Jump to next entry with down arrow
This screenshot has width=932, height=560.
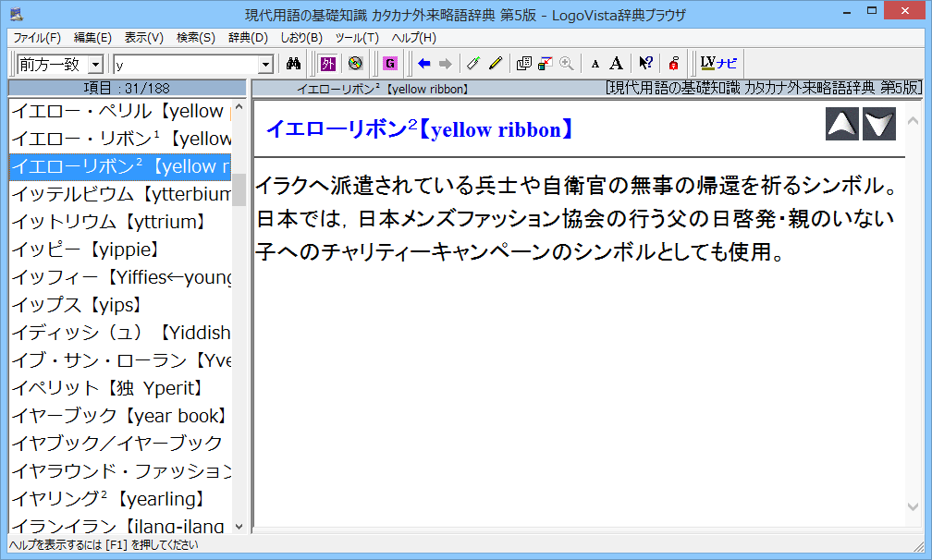[878, 124]
